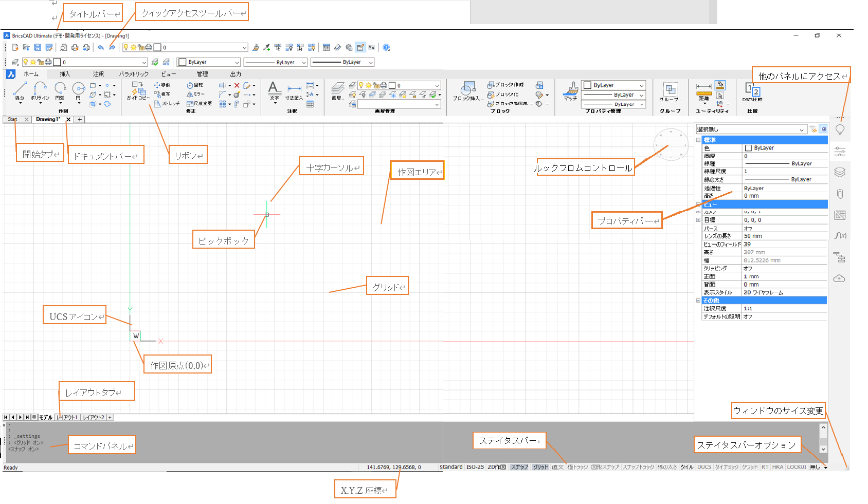
Task: Toggle 線の太さ in the status bar
Action: (x=667, y=467)
